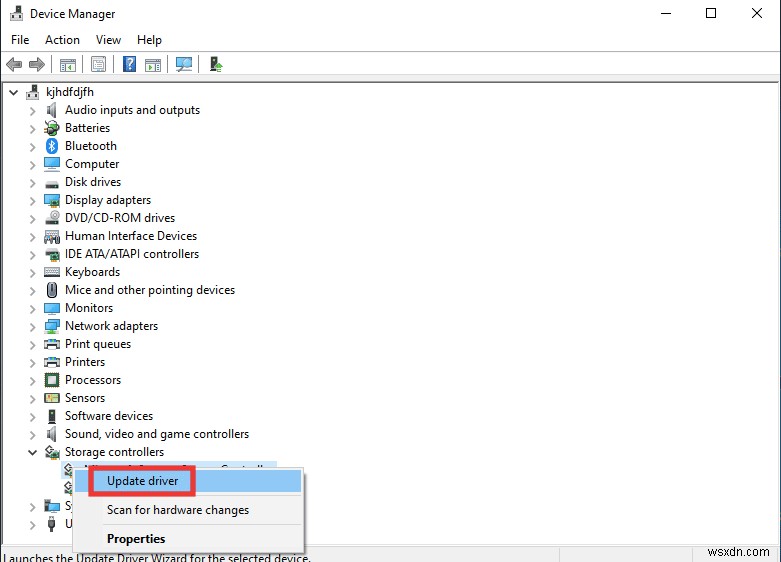Open the blue question-mark Help icon
Image resolution: width=781 pixels, height=562 pixels.
click(130, 64)
